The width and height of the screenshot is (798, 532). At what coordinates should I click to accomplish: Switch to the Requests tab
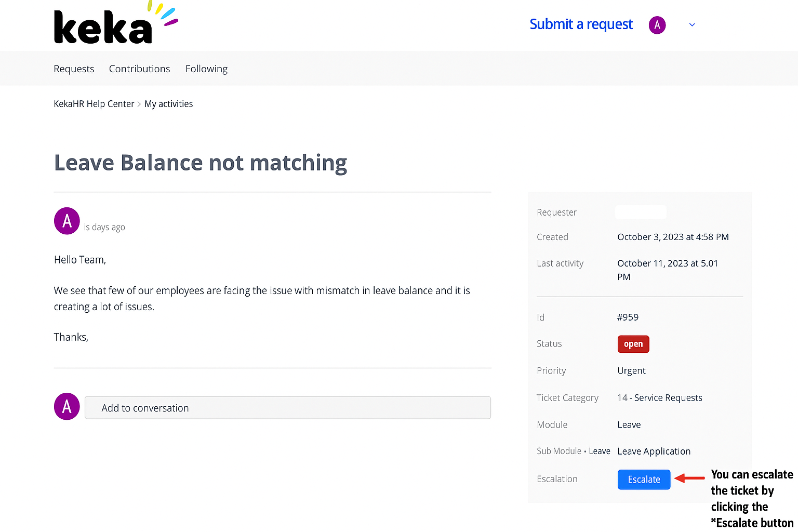(74, 69)
